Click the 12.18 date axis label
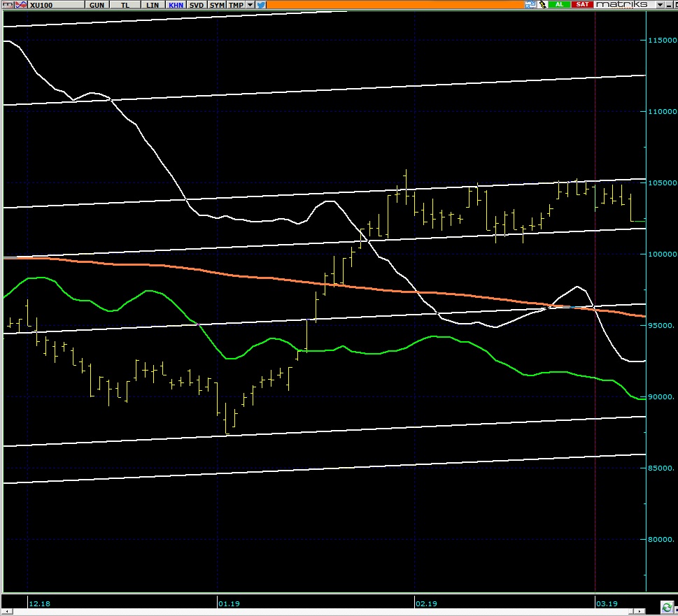Image resolution: width=678 pixels, height=616 pixels. point(39,603)
